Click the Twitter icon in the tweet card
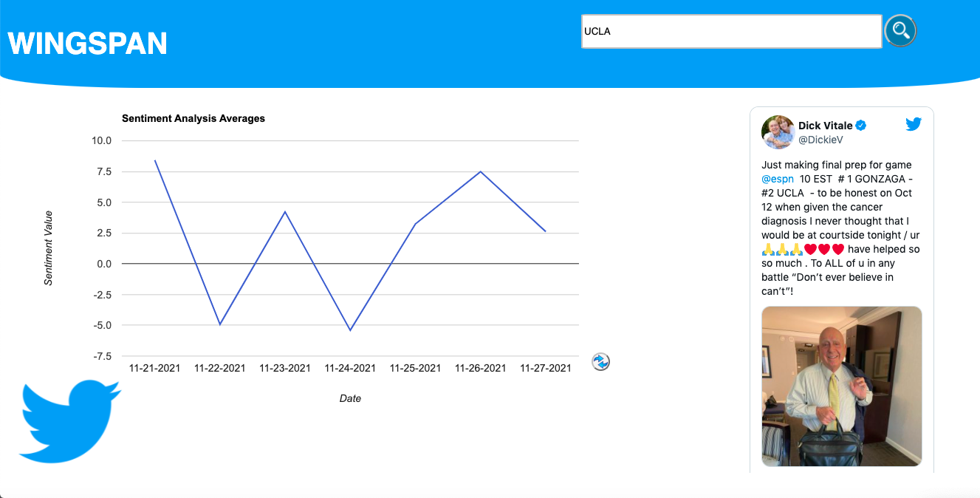Viewport: 980px width, 498px height. click(914, 124)
